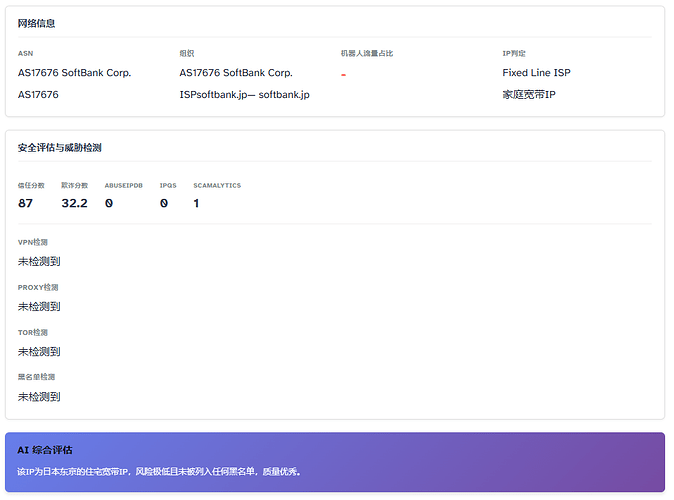Select the fraud score value 32.2
Screen dimensions: 674x500
point(74,203)
